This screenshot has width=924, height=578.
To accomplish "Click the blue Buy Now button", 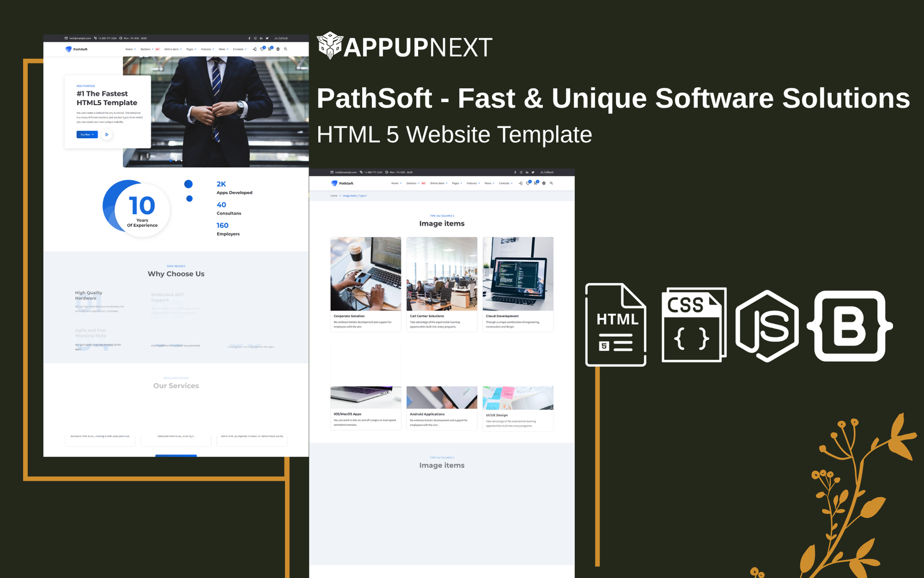I will click(x=87, y=135).
